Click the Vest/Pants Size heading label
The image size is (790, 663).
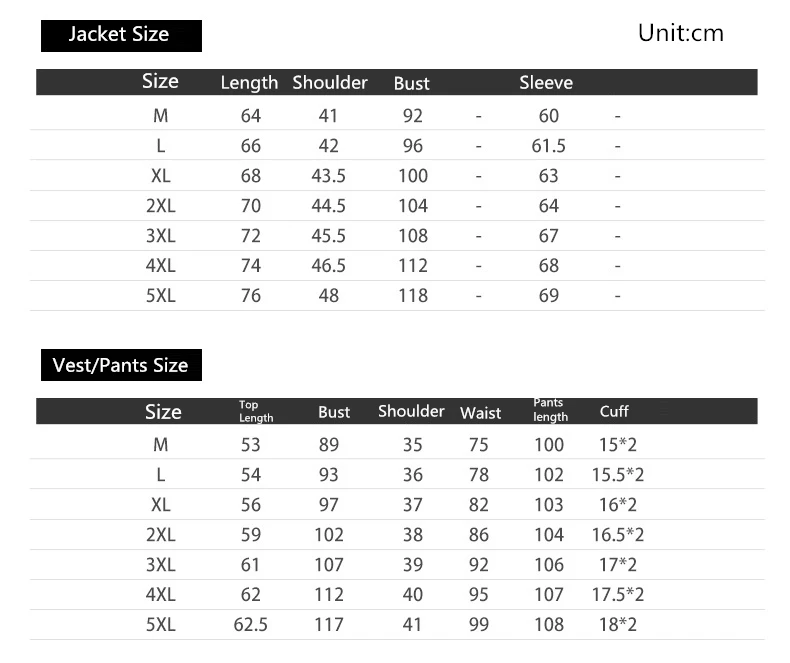(x=121, y=365)
